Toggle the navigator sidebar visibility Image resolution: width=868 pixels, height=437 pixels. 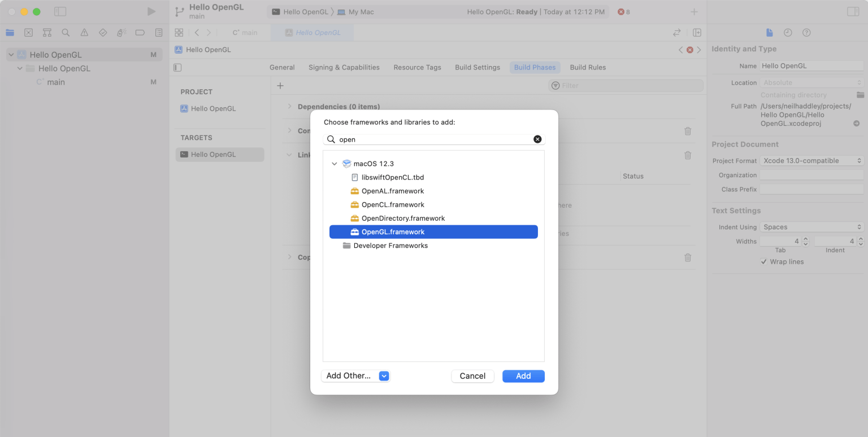coord(60,11)
